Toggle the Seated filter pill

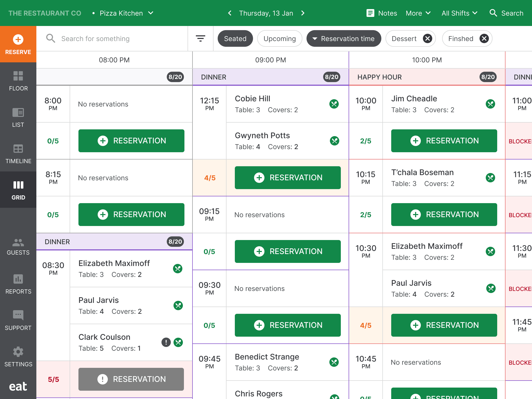point(235,38)
